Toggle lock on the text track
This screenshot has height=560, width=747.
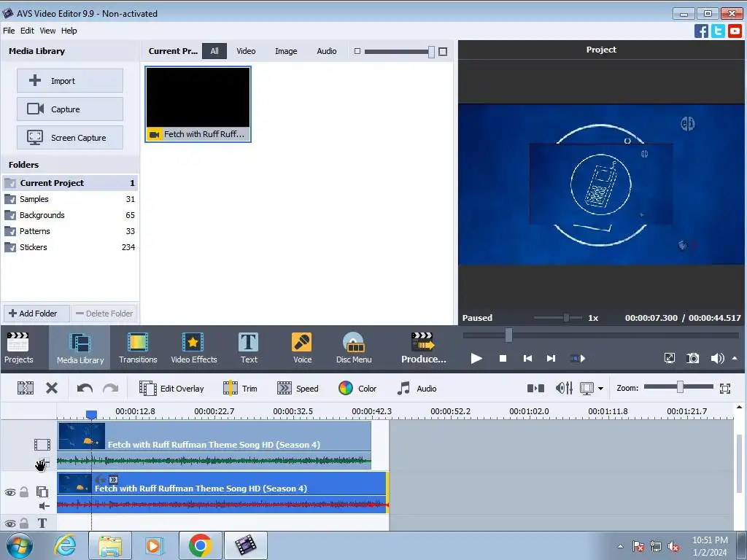click(24, 523)
